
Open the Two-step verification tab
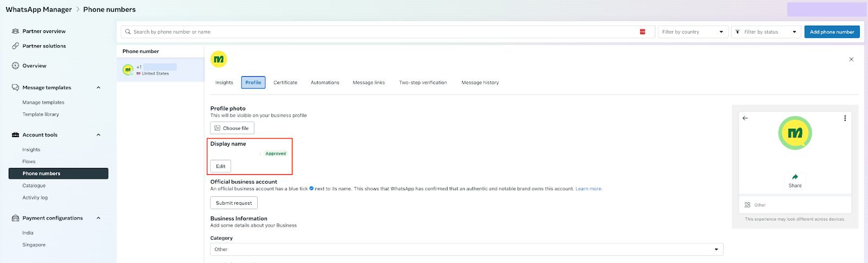click(x=423, y=83)
